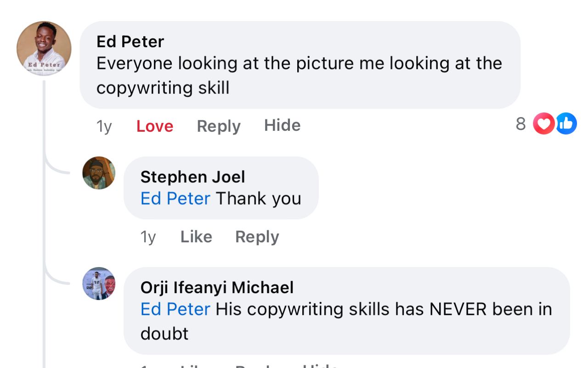Hide Ed Peter's comment
Image resolution: width=588 pixels, height=368 pixels.
click(282, 125)
